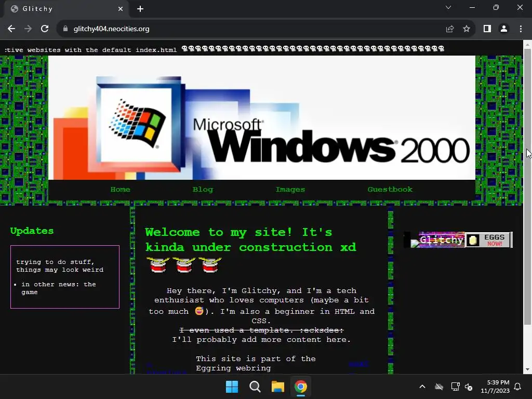The height and width of the screenshot is (399, 532).
Task: Click the 'Eggring webring' text
Action: coord(233,368)
